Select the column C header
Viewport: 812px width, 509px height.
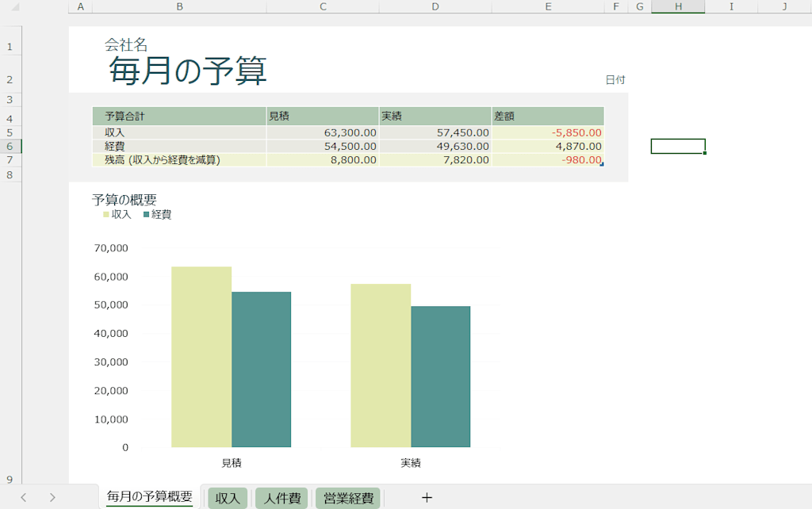[x=323, y=6]
